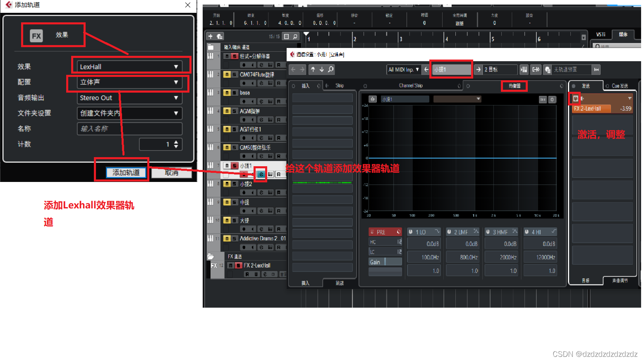Viewport: 644px width, 361px height.
Task: Open EQ preset dropdown above graph
Action: (457, 99)
